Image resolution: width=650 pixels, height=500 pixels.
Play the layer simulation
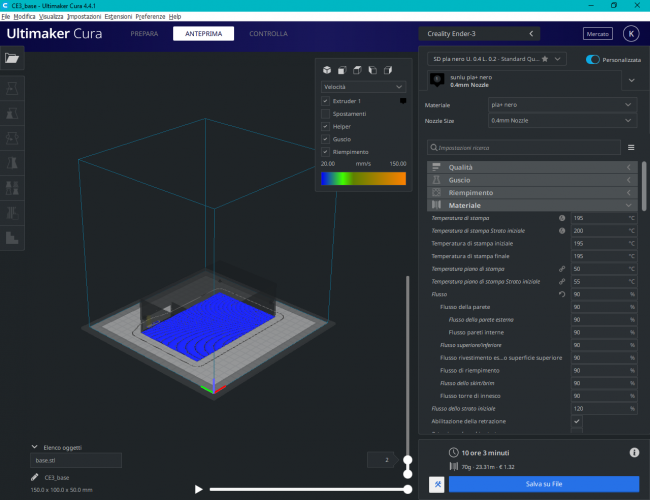click(x=199, y=489)
